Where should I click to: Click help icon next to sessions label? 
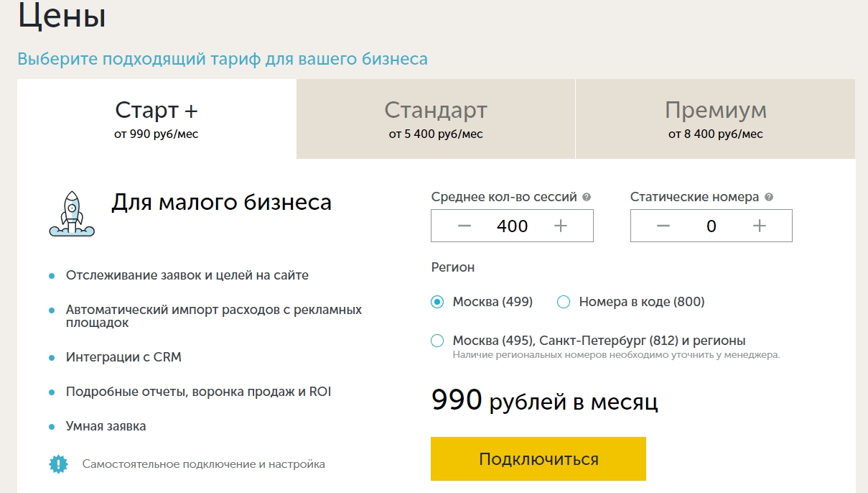(x=587, y=197)
